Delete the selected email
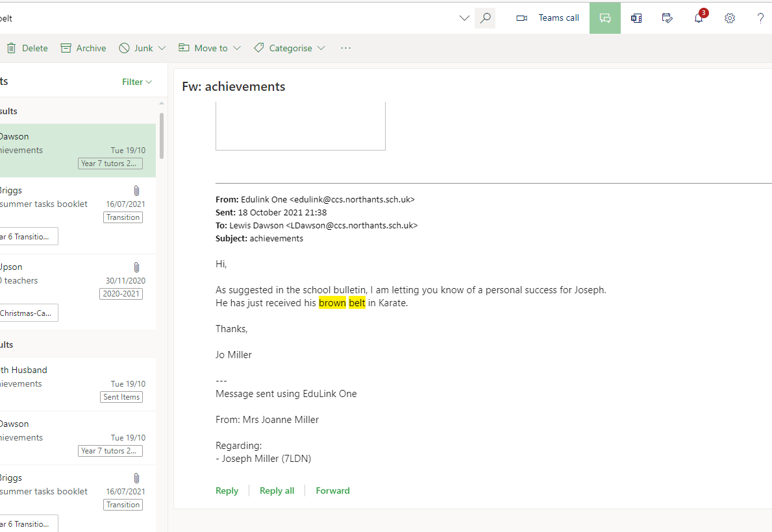This screenshot has width=772, height=532. tap(27, 48)
